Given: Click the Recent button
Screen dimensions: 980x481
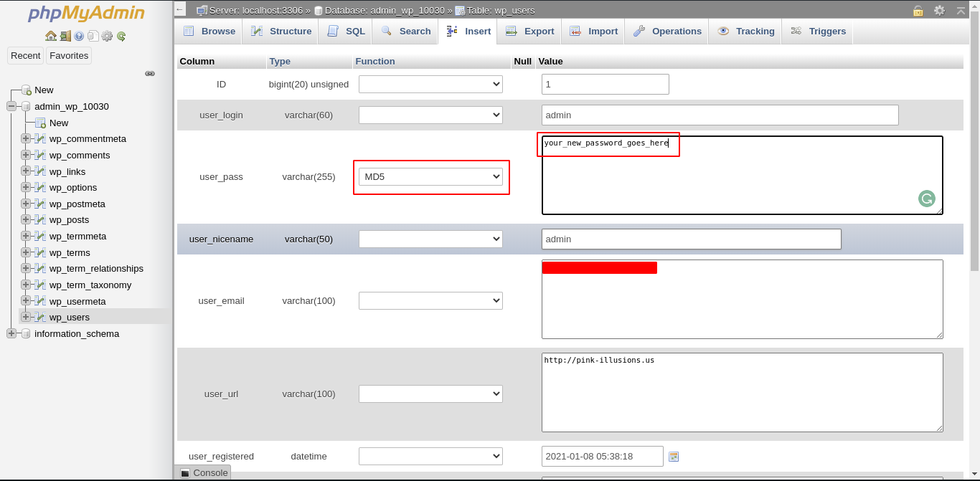Looking at the screenshot, I should coord(26,55).
